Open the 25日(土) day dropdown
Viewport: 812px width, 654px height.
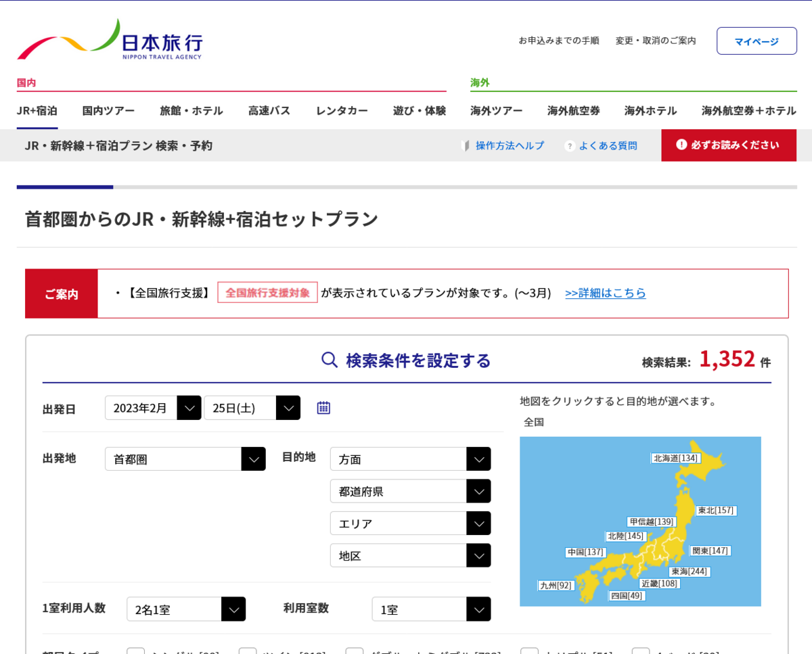[252, 408]
